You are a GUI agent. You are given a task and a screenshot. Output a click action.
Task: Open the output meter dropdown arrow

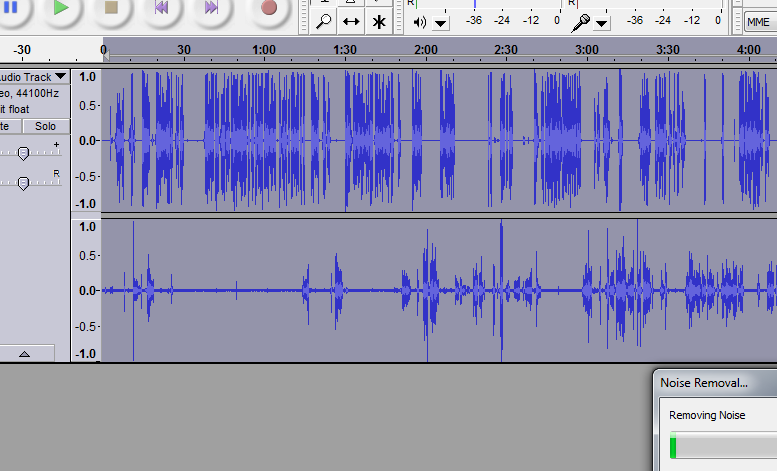pyautogui.click(x=441, y=23)
